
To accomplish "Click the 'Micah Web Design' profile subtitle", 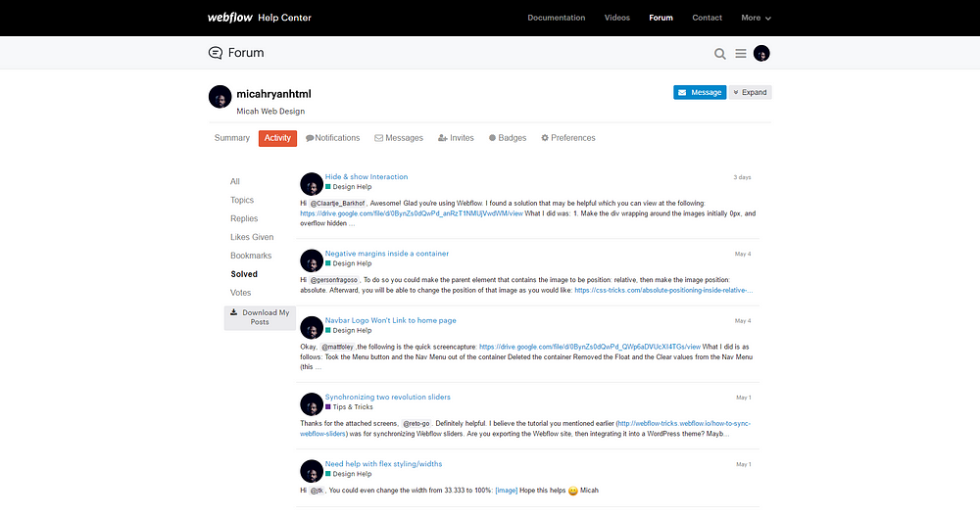I will click(270, 112).
